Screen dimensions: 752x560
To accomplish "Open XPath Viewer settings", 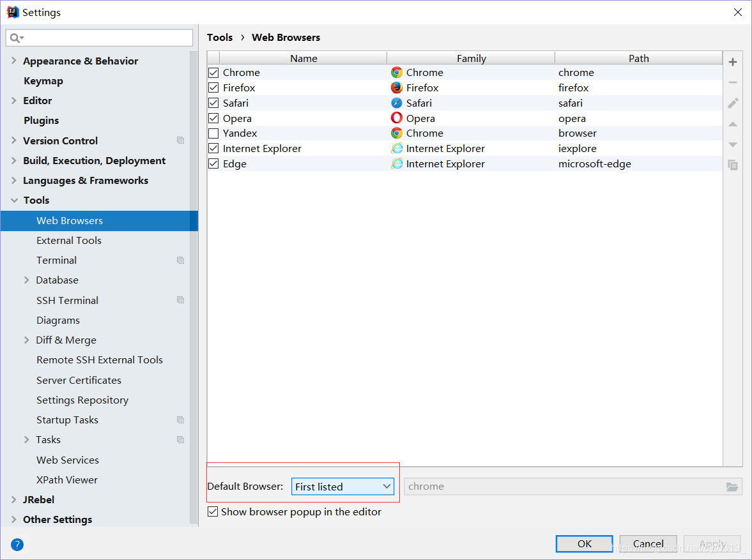I will click(67, 480).
